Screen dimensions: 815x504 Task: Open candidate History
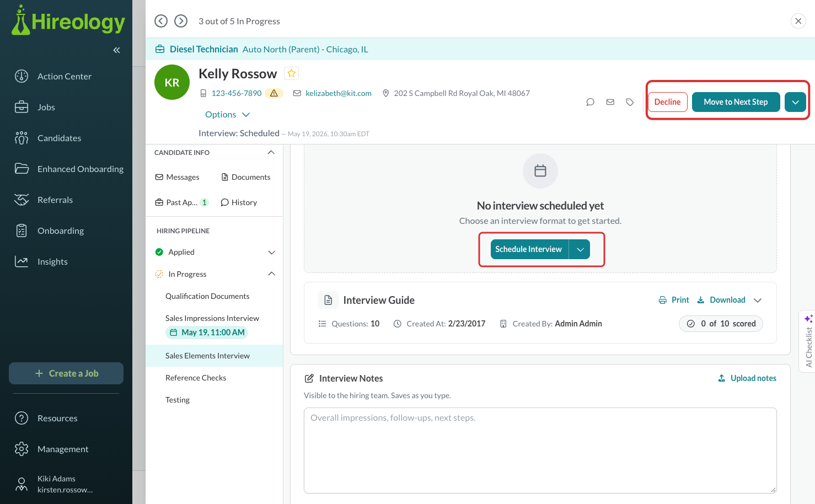239,202
